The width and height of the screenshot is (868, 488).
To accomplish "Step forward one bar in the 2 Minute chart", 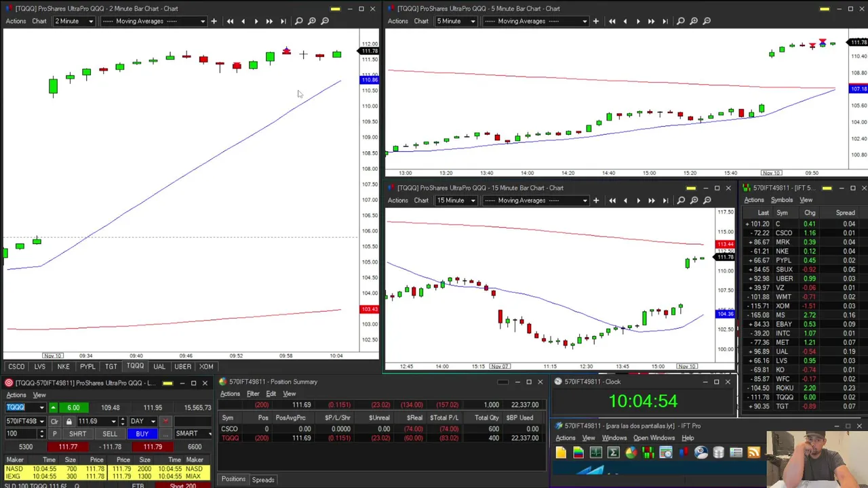I will click(x=256, y=21).
